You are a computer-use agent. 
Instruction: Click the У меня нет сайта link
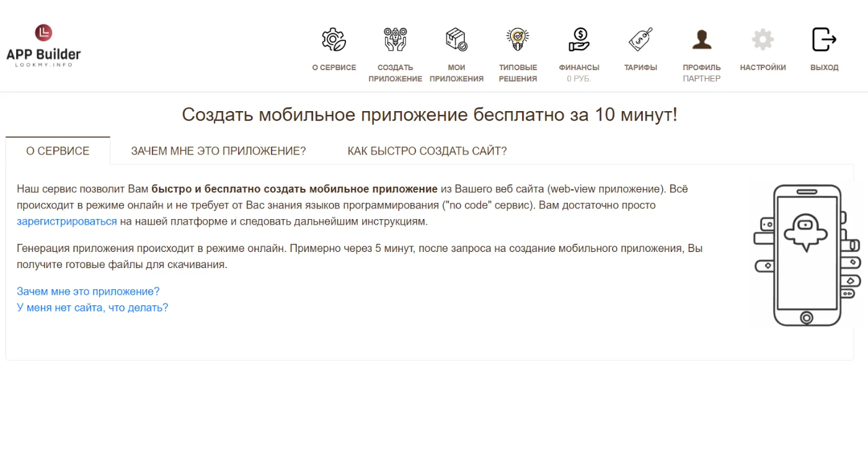pos(92,307)
